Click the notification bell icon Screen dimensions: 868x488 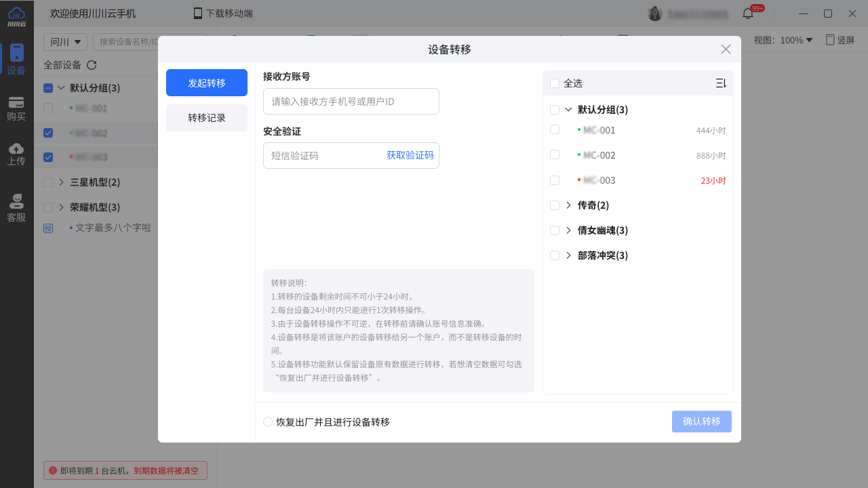[748, 14]
